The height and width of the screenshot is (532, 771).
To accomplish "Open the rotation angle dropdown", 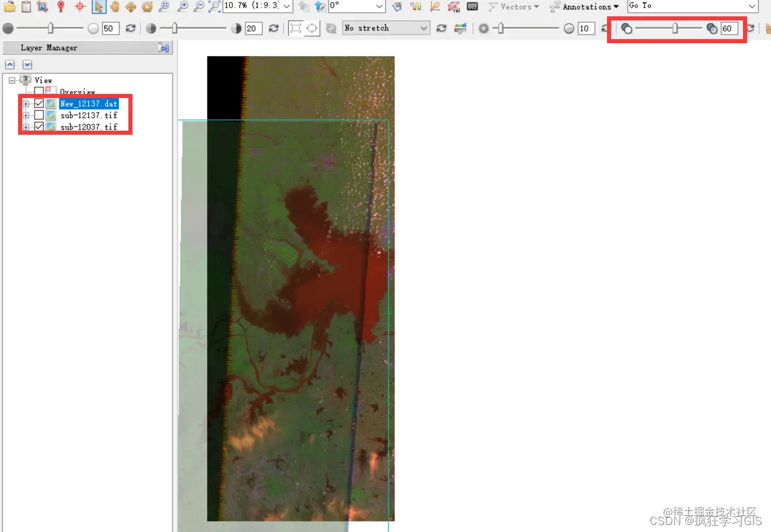I will point(379,6).
